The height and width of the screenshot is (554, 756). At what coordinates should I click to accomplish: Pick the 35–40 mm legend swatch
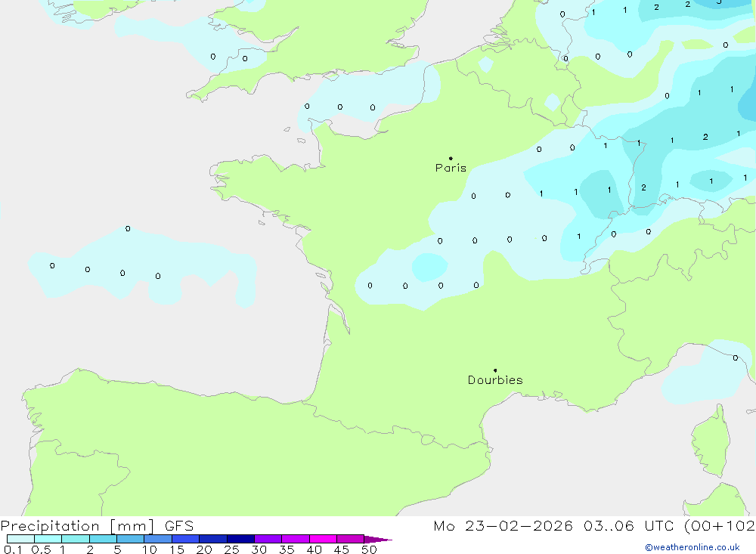click(x=295, y=539)
